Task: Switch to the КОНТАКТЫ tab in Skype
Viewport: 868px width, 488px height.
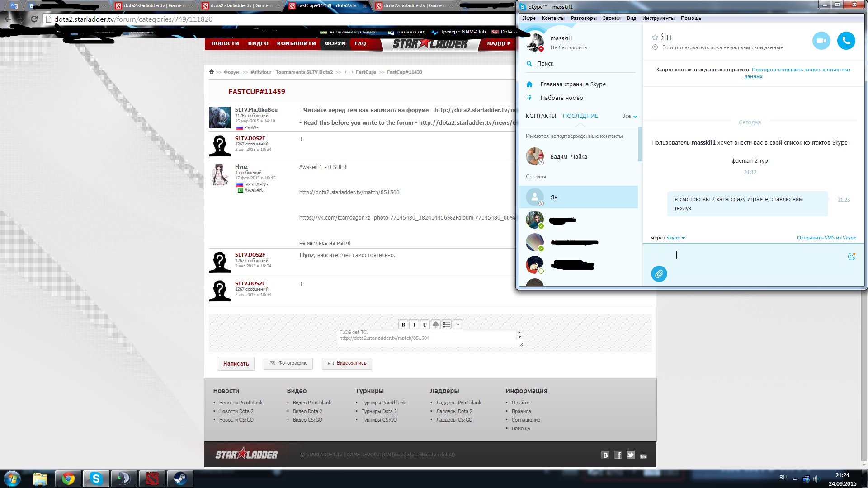Action: point(541,116)
